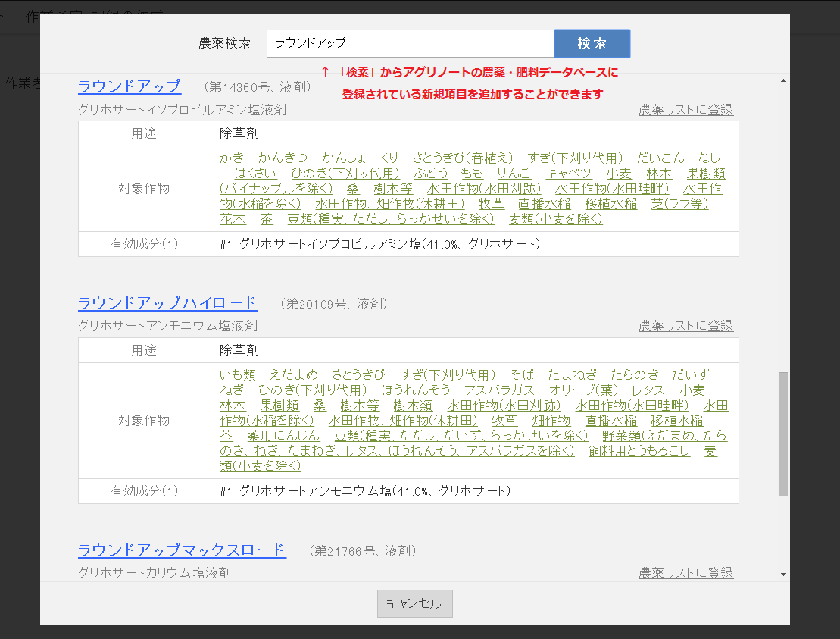Select the たまねぎ crop link
The height and width of the screenshot is (639, 840).
(x=573, y=375)
